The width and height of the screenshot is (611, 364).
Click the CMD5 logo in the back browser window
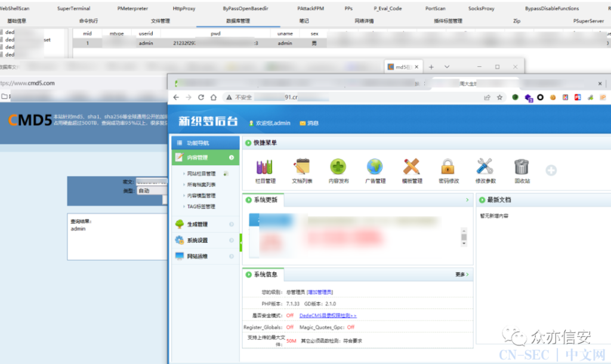[x=30, y=121]
